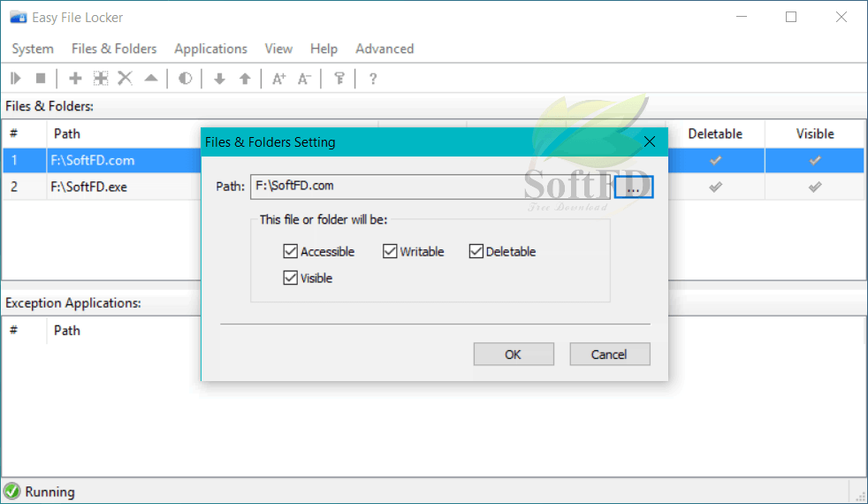The image size is (868, 504).
Task: Close the Files & Folders Setting dialog
Action: coord(650,141)
